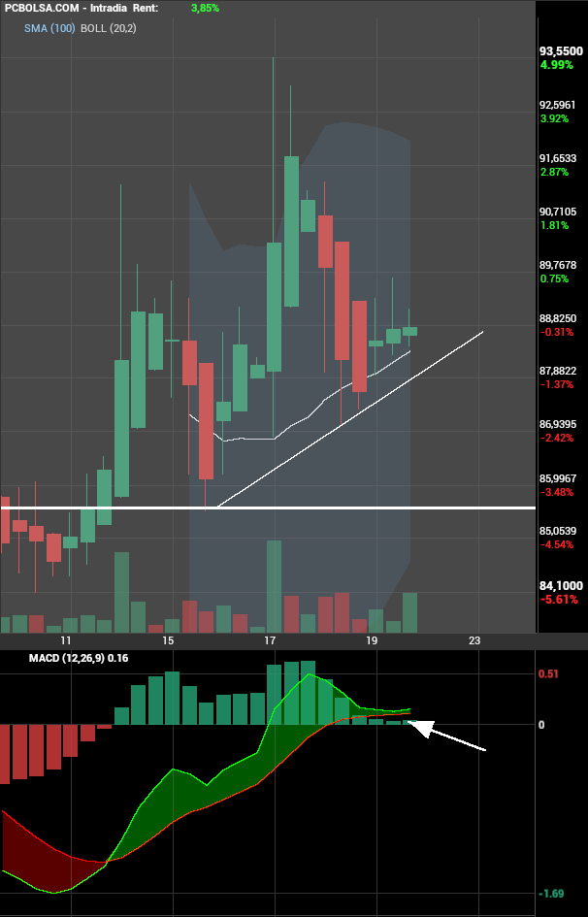Click date marker 17 on time axis
Screen dimensions: 588x917
pos(270,640)
